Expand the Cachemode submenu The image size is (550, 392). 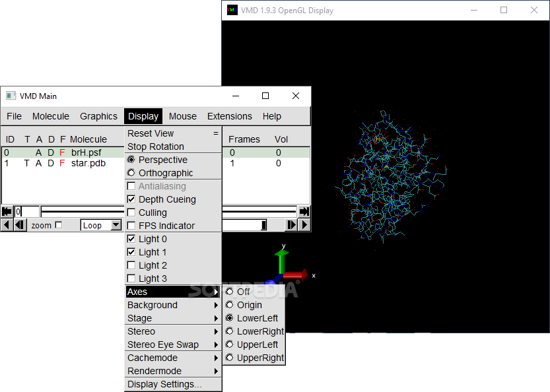pyautogui.click(x=173, y=358)
